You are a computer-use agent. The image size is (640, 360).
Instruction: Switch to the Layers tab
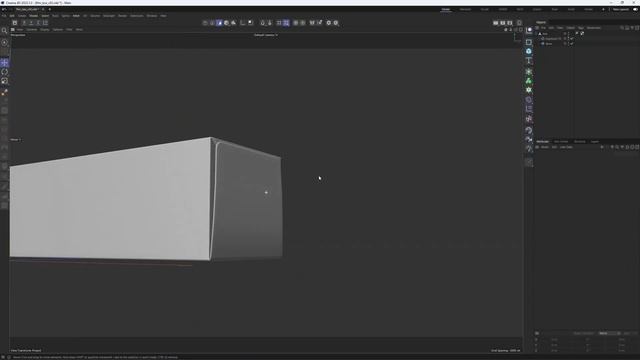click(595, 142)
